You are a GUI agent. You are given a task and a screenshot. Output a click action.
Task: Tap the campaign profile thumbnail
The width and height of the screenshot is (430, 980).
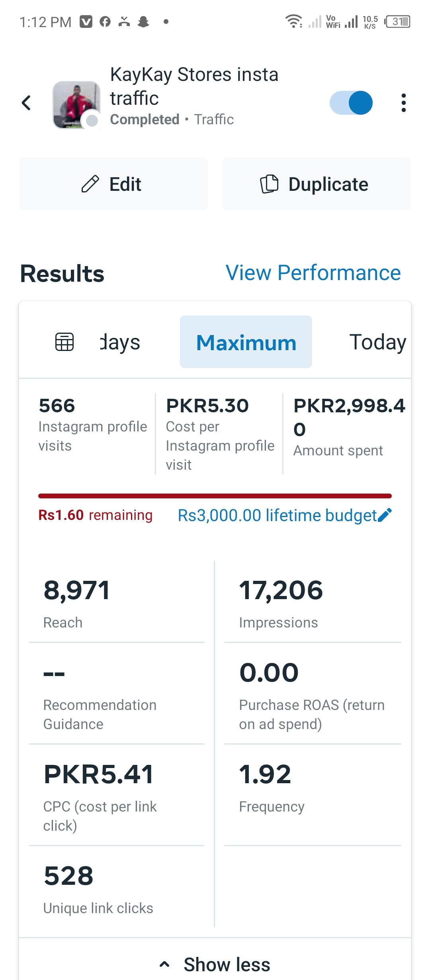tap(76, 104)
